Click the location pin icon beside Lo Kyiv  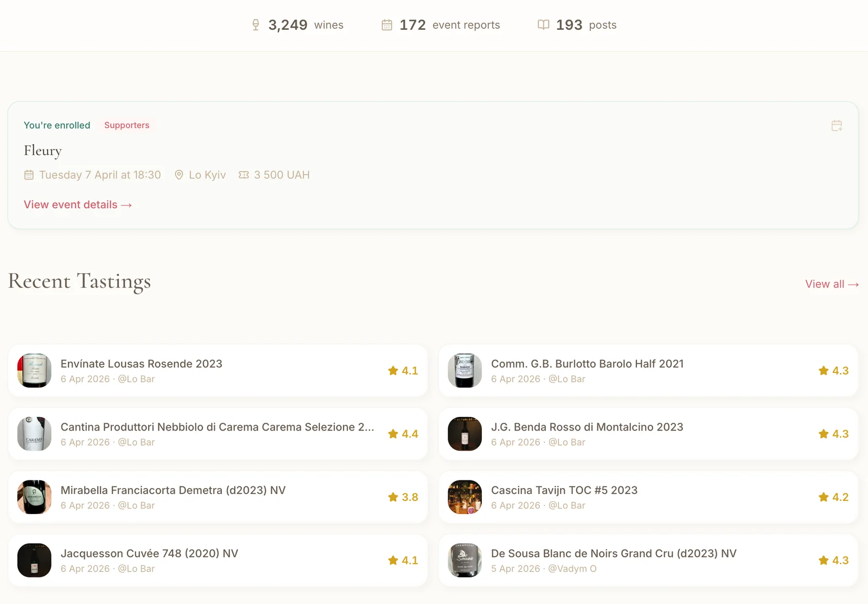(x=179, y=175)
